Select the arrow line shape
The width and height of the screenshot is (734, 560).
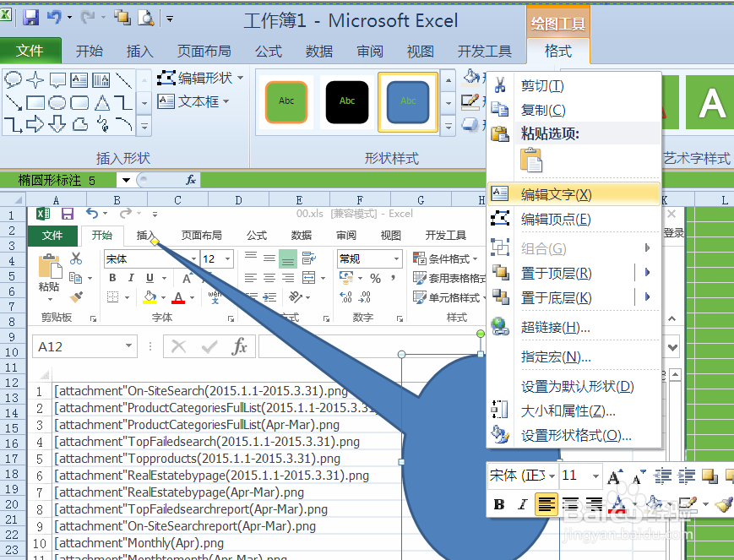(x=13, y=102)
